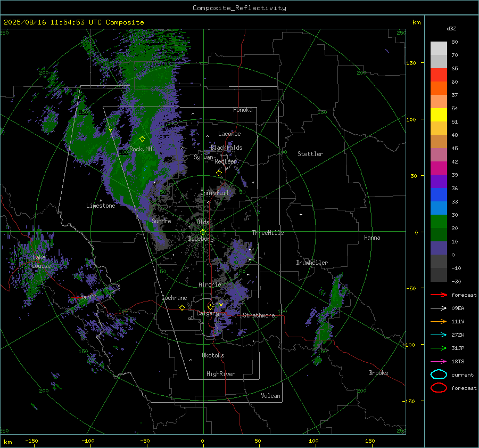Screen dimensions: 479x448
Task: Click the Lake Louise label
Action: point(41,262)
